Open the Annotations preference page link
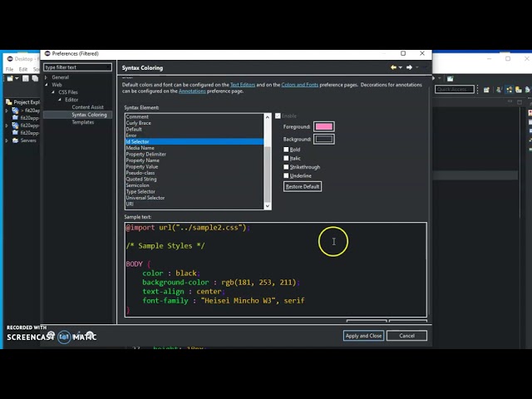This screenshot has height=399, width=532. [192, 91]
